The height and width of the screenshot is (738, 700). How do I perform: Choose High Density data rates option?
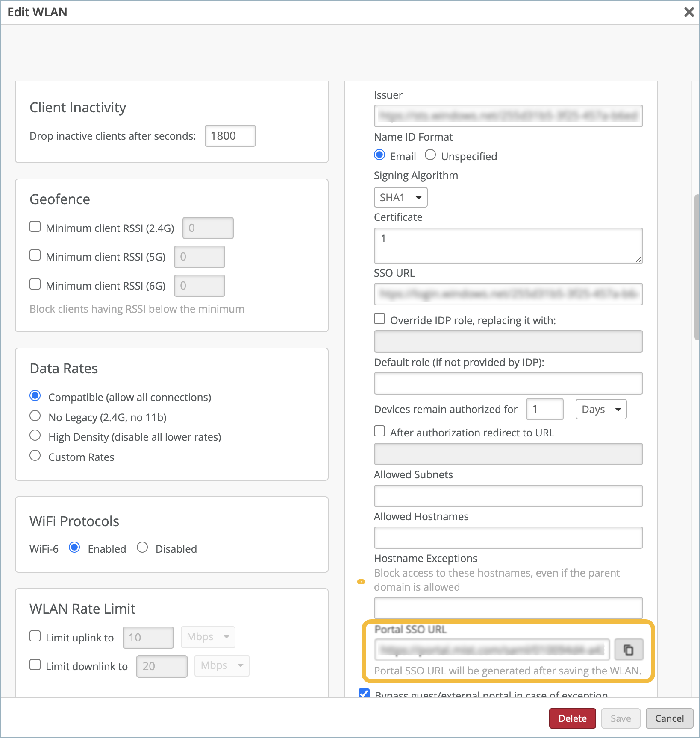pyautogui.click(x=35, y=436)
